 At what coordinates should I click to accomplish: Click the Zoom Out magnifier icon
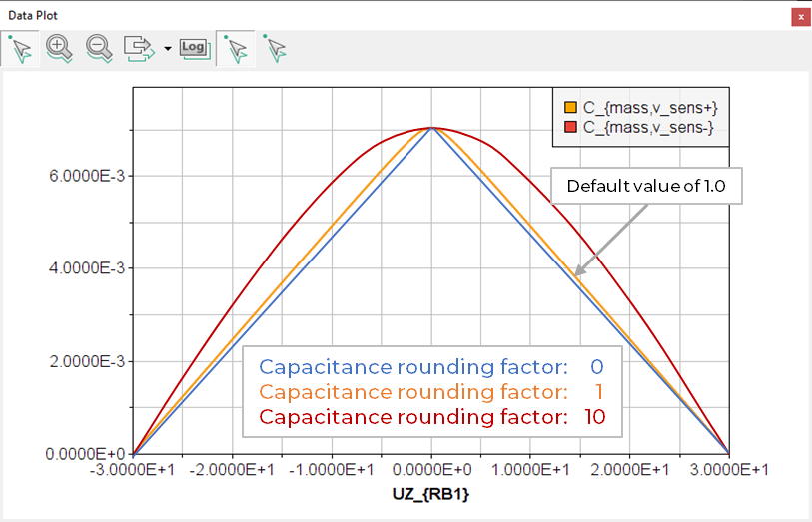[x=98, y=48]
